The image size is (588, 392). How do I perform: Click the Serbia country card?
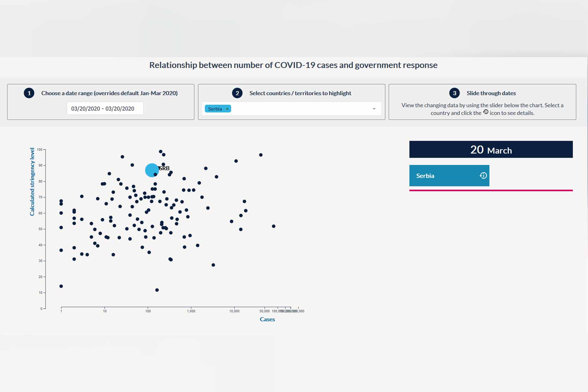pyautogui.click(x=445, y=175)
